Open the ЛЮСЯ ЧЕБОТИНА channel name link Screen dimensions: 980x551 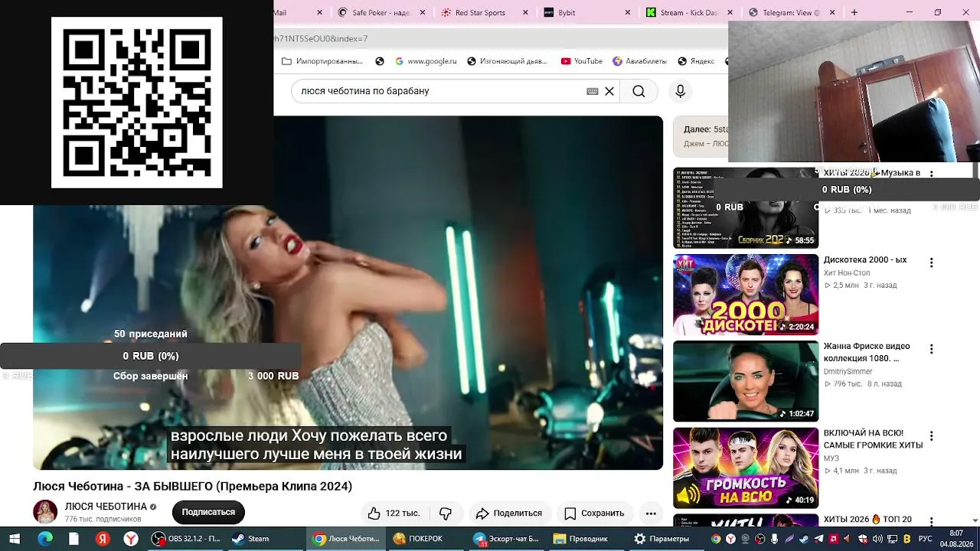click(x=106, y=507)
